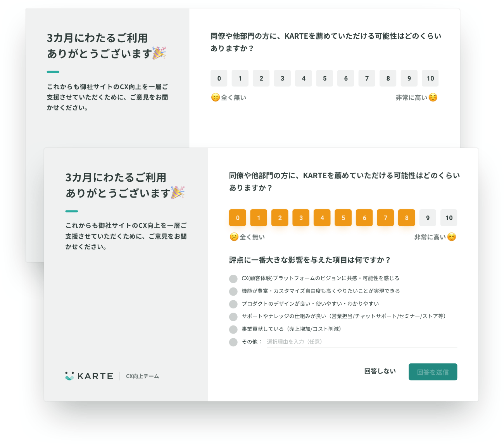The height and width of the screenshot is (444, 504).
Task: Click the KARTEを薦めて question text in the front card
Action: [x=344, y=182]
